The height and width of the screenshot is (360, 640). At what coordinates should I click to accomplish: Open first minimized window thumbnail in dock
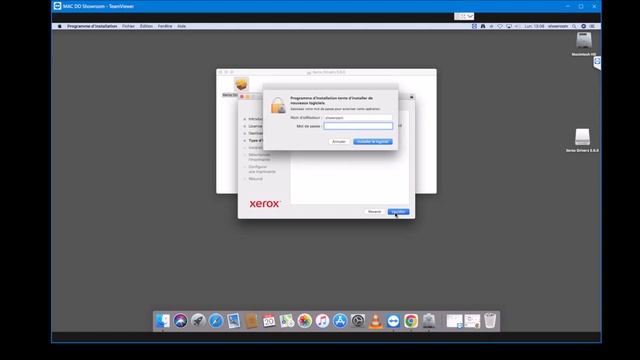(454, 321)
